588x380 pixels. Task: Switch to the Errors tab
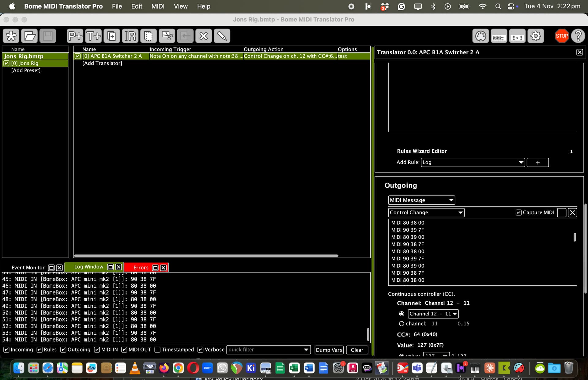pyautogui.click(x=141, y=268)
